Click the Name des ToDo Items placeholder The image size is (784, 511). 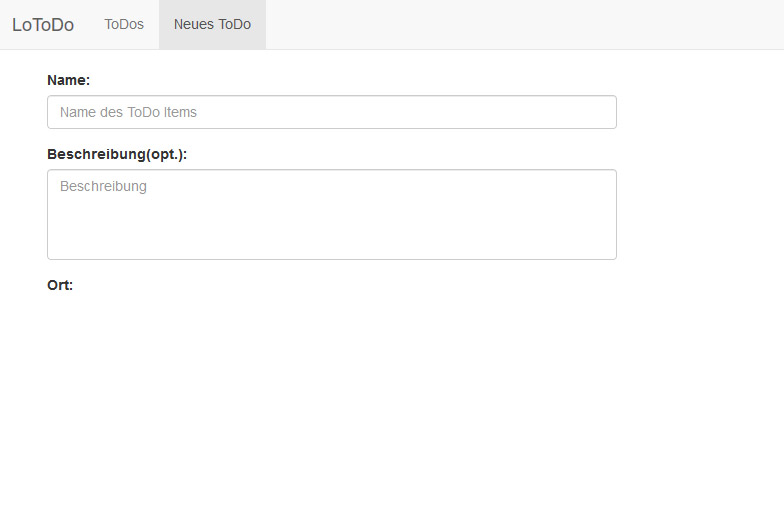coord(128,112)
